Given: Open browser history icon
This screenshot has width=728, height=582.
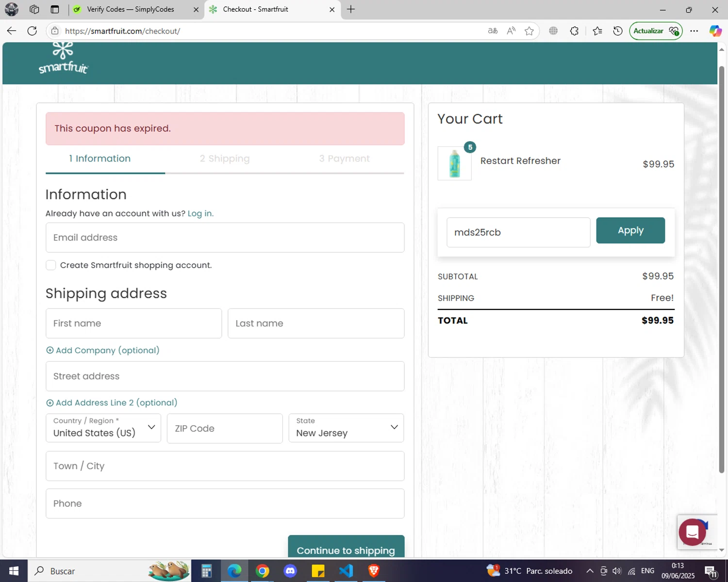Looking at the screenshot, I should pos(618,31).
